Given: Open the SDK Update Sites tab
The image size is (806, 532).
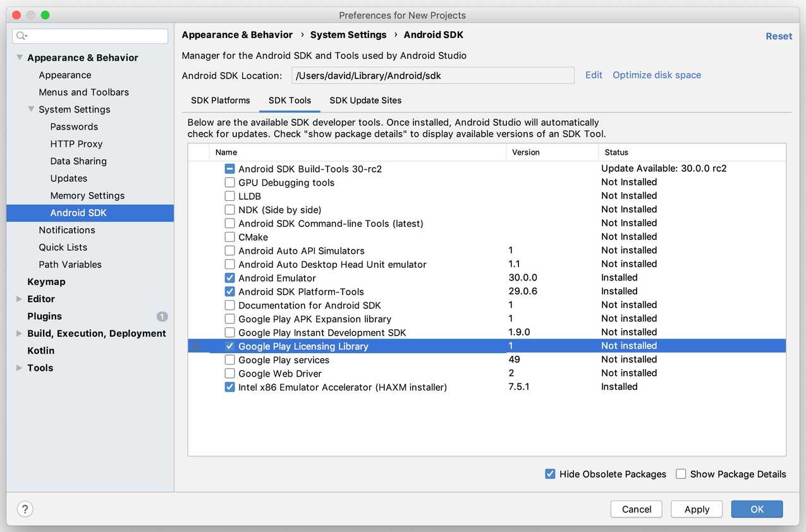Looking at the screenshot, I should coord(365,100).
